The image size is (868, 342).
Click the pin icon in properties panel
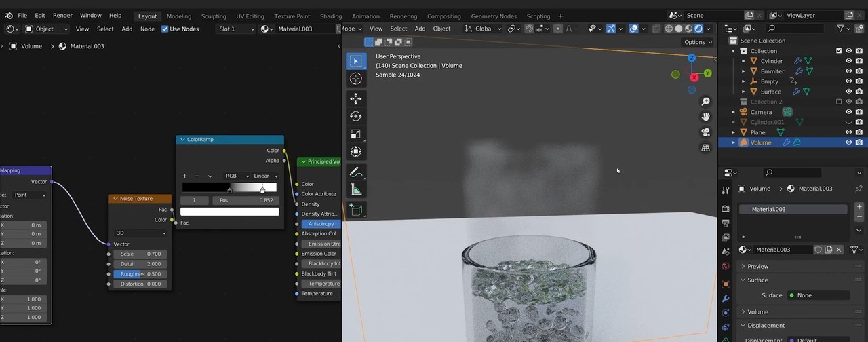pos(859,188)
